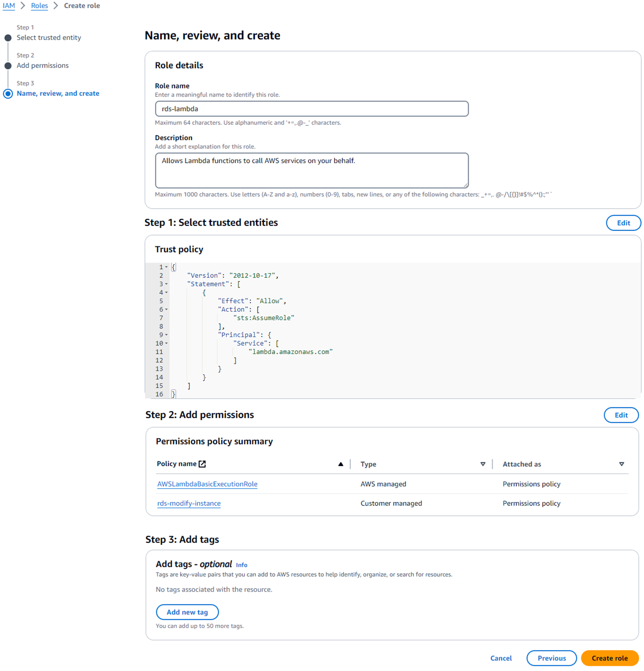The image size is (644, 671).
Task: Edit Step 1 trusted entities
Action: point(623,223)
